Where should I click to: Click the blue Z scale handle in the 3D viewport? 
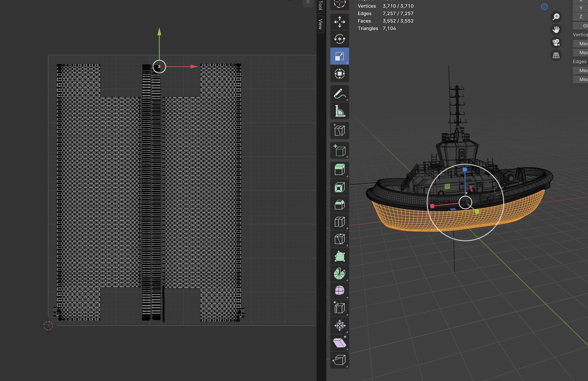point(465,169)
